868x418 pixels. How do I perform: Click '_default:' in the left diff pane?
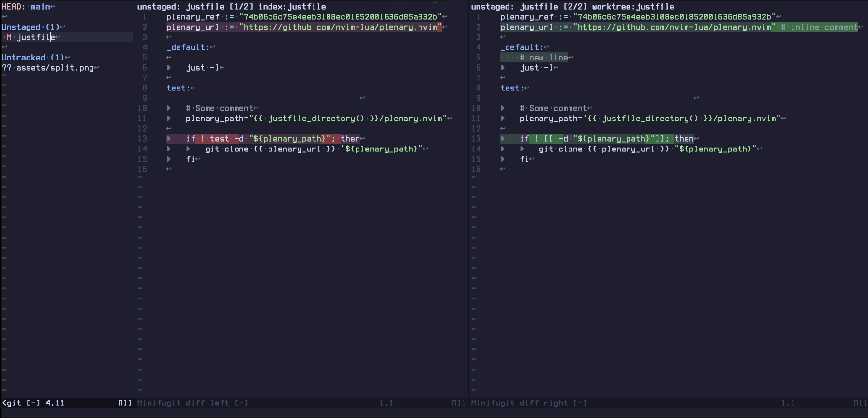pyautogui.click(x=188, y=47)
